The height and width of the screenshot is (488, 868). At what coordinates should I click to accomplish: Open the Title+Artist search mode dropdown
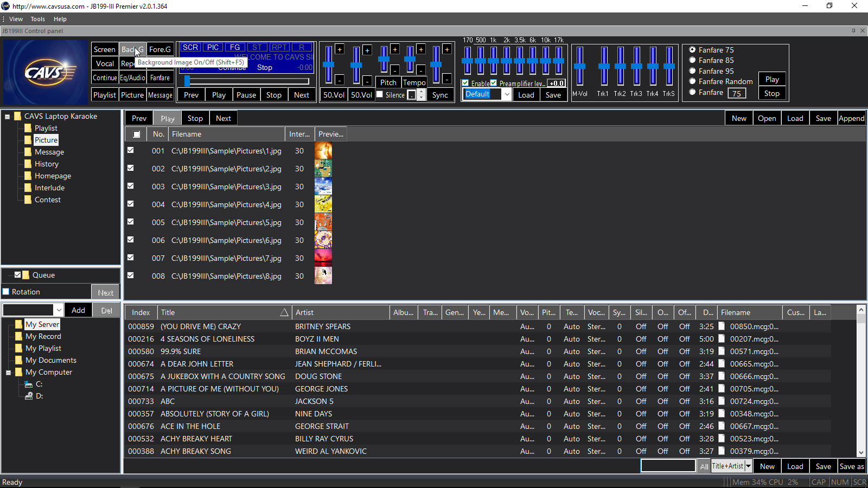coord(748,466)
